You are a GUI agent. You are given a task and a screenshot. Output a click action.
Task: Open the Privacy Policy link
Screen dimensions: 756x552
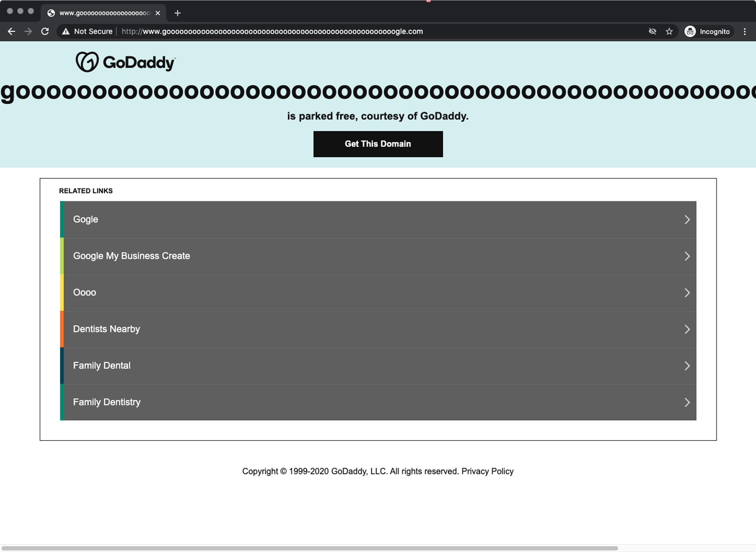click(x=487, y=471)
